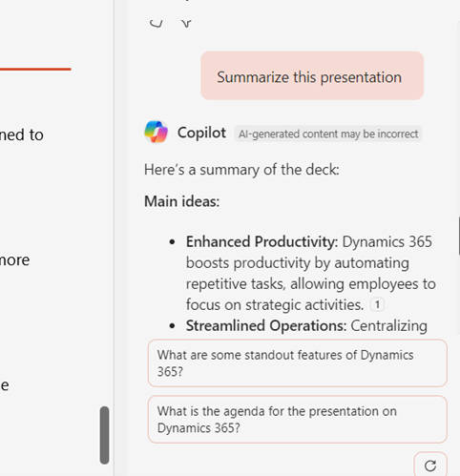Viewport: 460px width, 476px height.
Task: Click the slide pane vertical scrollbar thumb
Action: coord(104,435)
